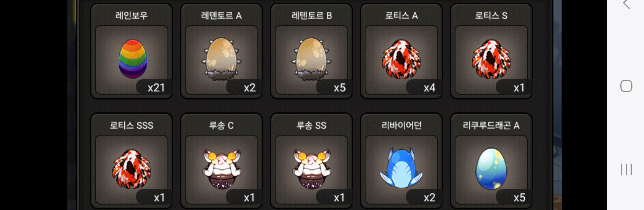Select the rainbow 레인보우 egg icon
Image resolution: width=644 pixels, height=210 pixels.
click(x=133, y=59)
